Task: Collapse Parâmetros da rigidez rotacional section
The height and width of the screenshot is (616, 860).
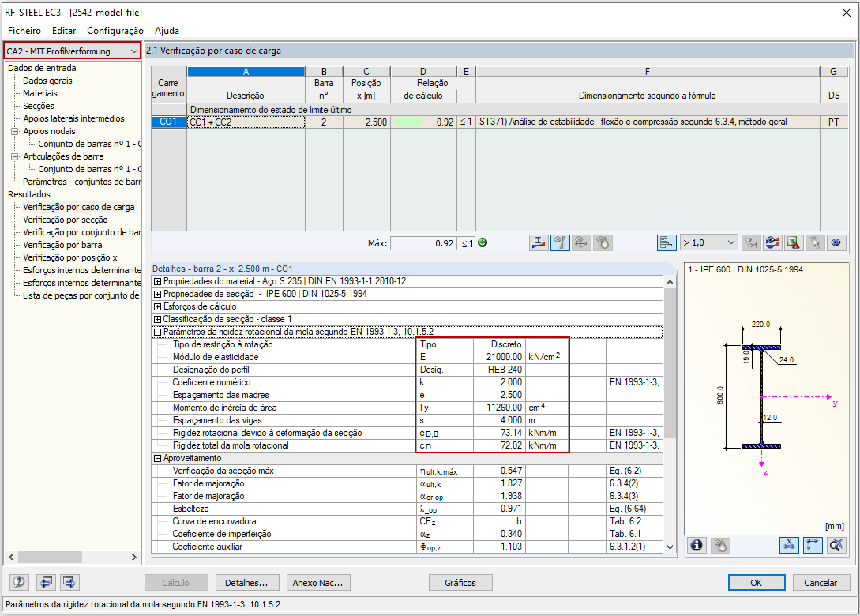Action: tap(157, 332)
